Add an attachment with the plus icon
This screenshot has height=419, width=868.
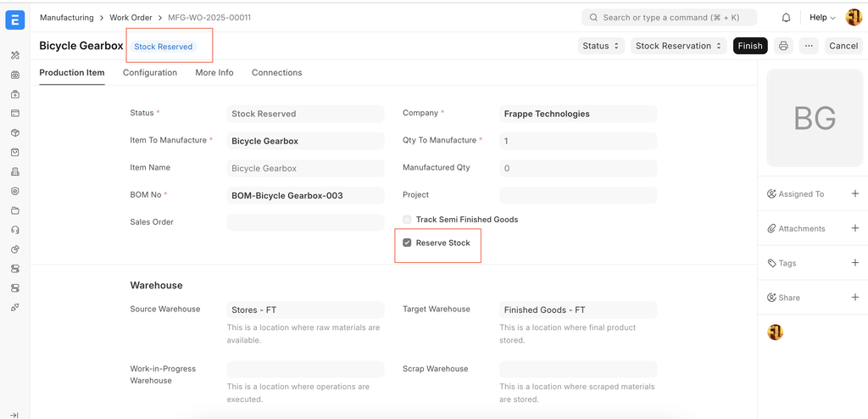[854, 228]
